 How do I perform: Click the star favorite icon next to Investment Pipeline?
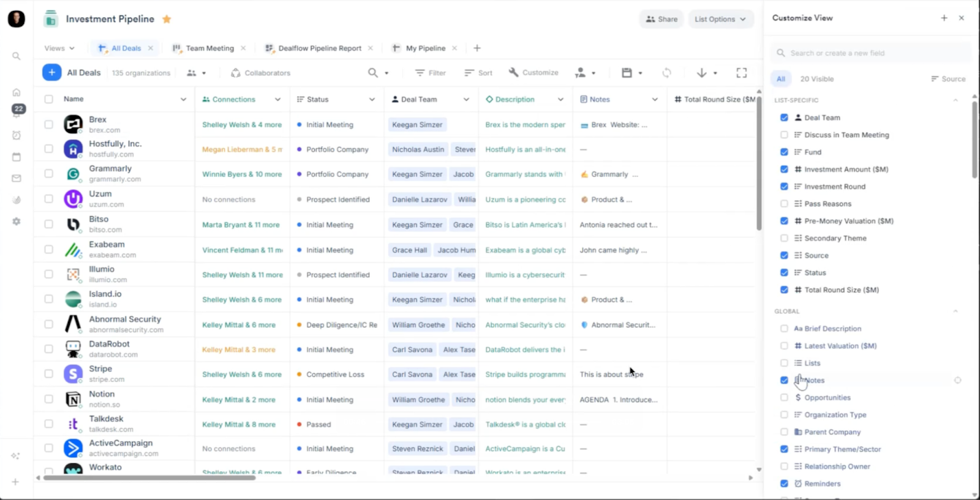pyautogui.click(x=167, y=19)
